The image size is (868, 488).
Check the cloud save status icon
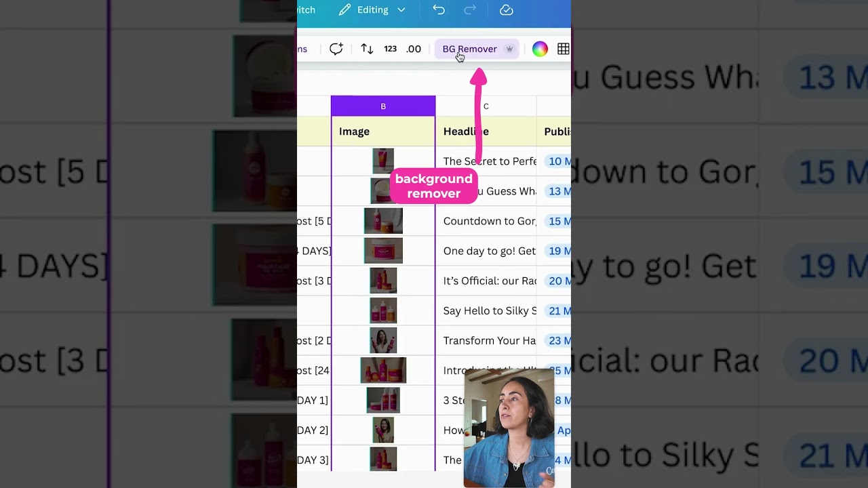(507, 10)
